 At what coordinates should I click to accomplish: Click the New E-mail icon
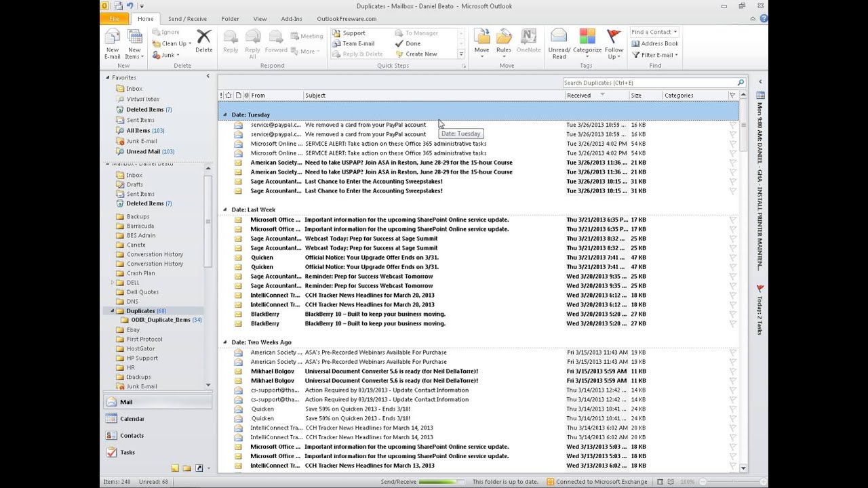coord(113,37)
